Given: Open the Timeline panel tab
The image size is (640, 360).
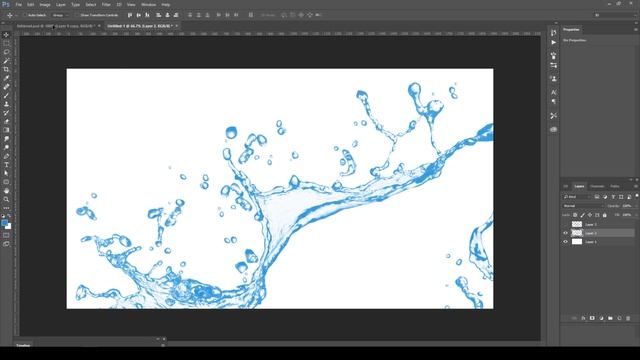Looking at the screenshot, I should [23, 345].
